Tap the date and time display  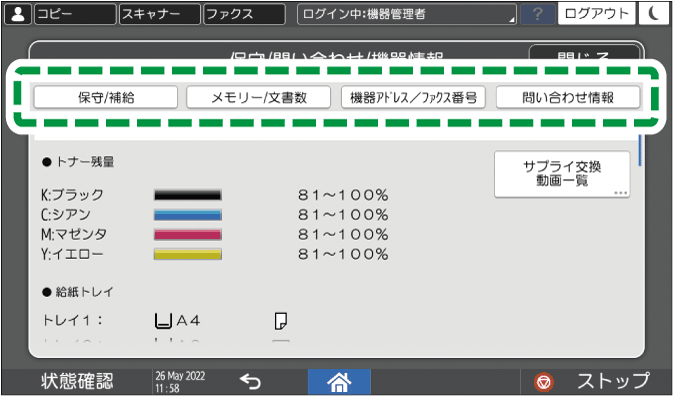(180, 382)
